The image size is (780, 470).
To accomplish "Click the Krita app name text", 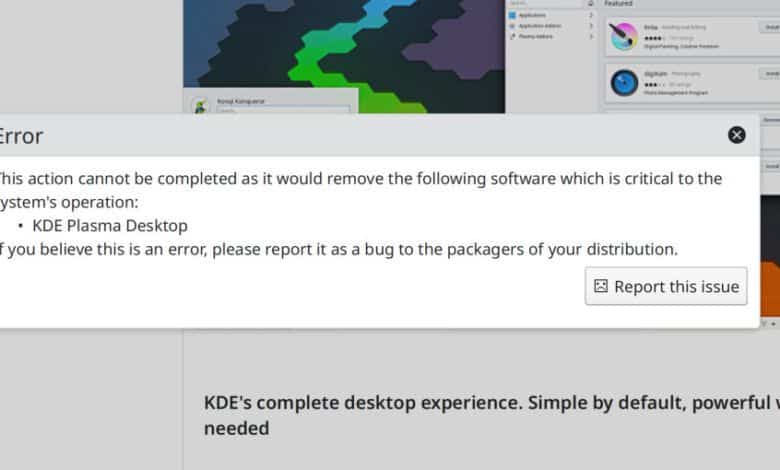I will (651, 27).
